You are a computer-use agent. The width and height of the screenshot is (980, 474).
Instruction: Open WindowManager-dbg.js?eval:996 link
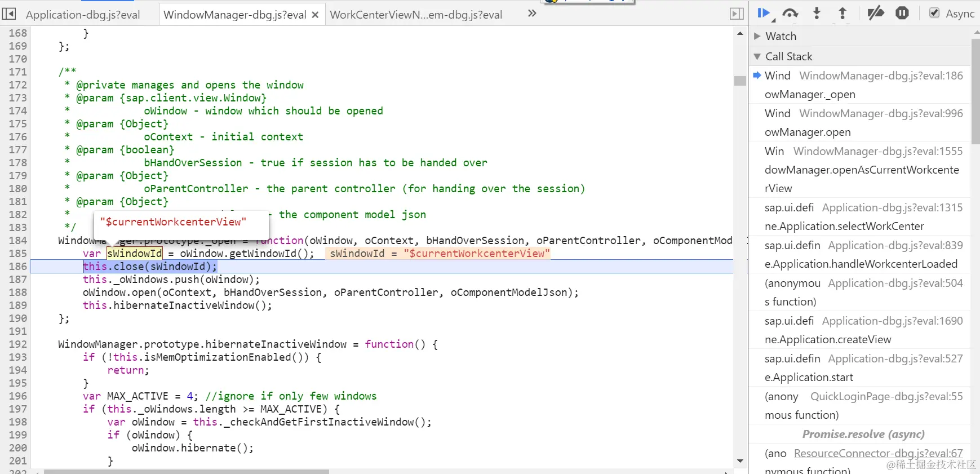coord(881,113)
